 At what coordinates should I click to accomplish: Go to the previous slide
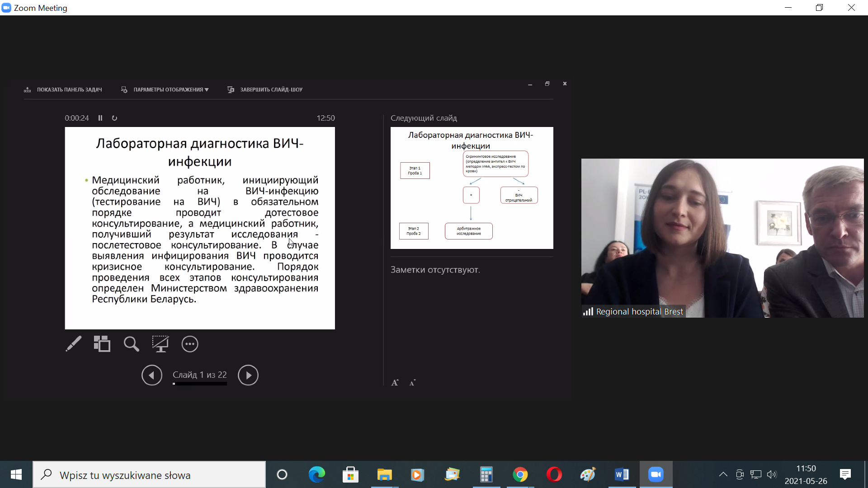tap(152, 375)
